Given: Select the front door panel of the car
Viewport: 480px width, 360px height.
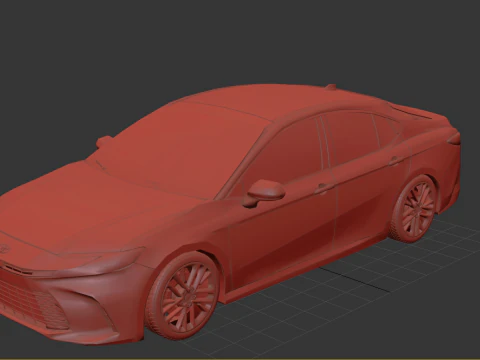Looking at the screenshot, I should (283, 230).
